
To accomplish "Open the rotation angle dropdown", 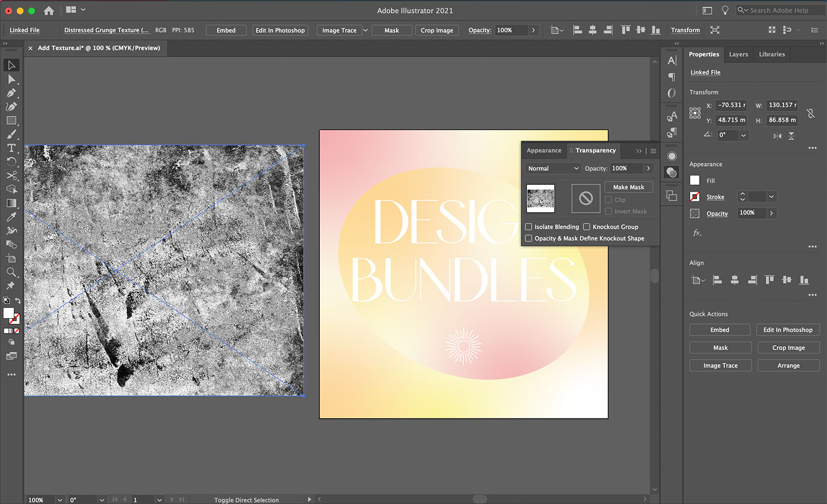I will [x=743, y=135].
